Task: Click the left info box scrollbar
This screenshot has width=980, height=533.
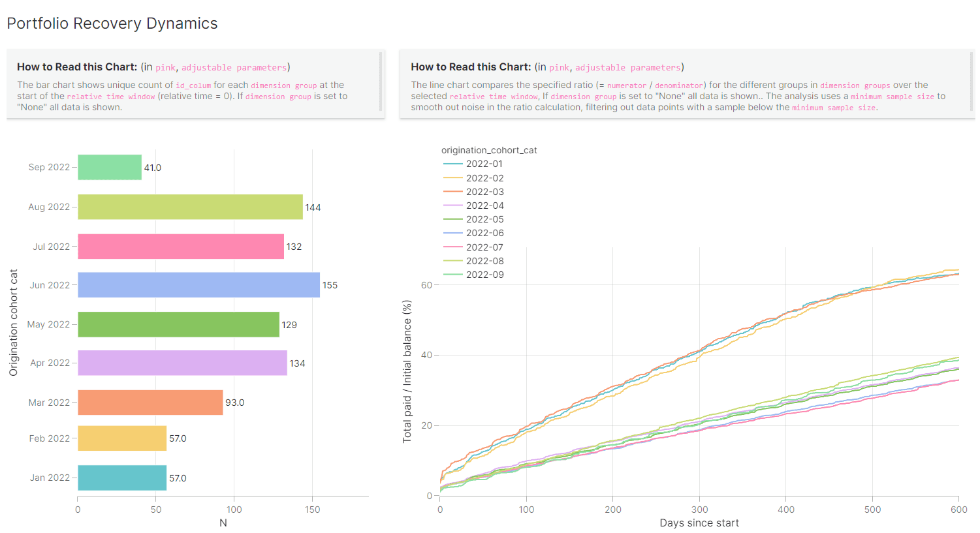Action: coord(381,82)
